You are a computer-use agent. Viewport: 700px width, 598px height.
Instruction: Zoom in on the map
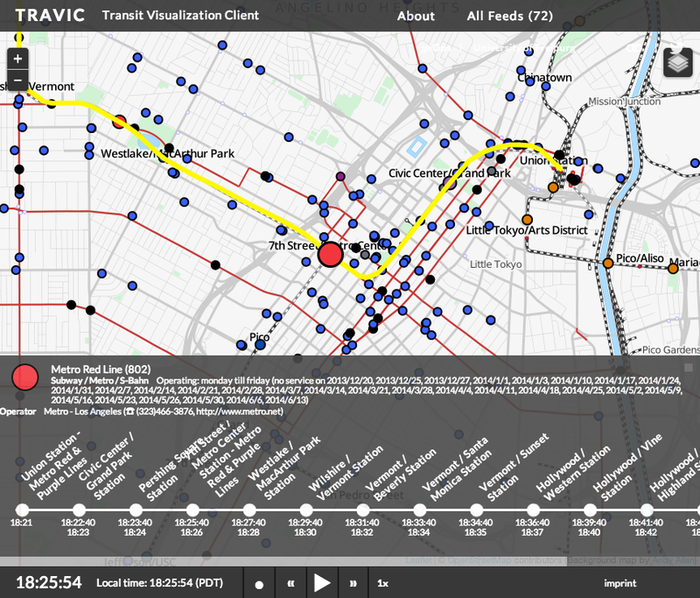(x=17, y=59)
